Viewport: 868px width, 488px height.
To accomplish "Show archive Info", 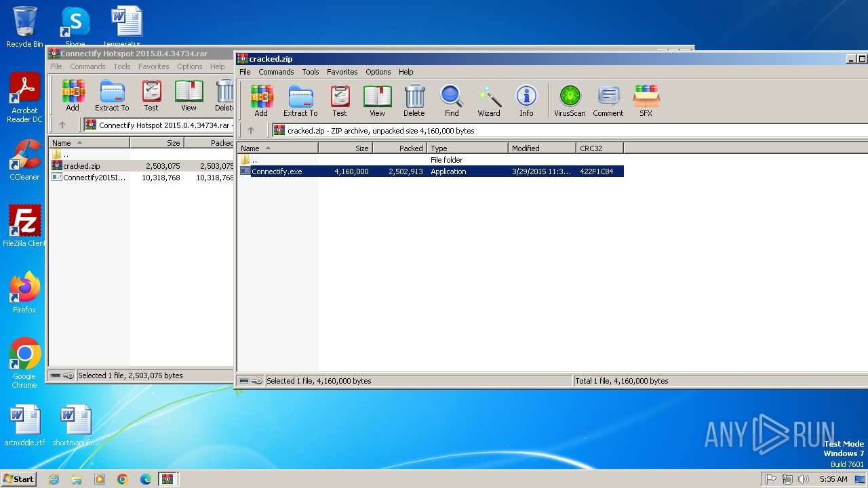I will pos(526,100).
